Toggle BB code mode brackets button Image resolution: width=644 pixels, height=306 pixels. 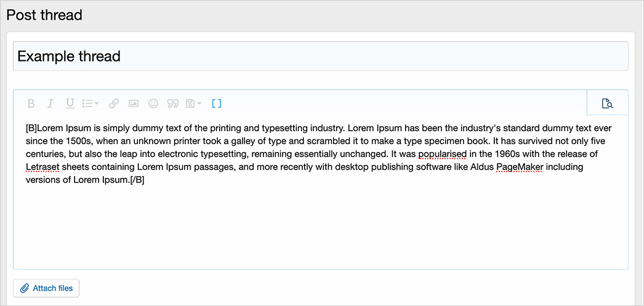coord(216,103)
